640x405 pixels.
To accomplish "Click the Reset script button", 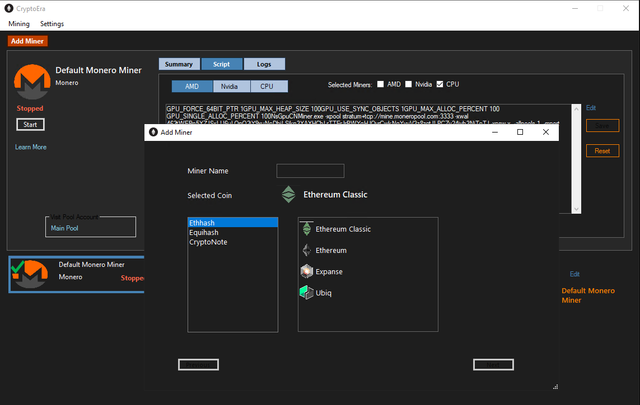I will pos(602,151).
